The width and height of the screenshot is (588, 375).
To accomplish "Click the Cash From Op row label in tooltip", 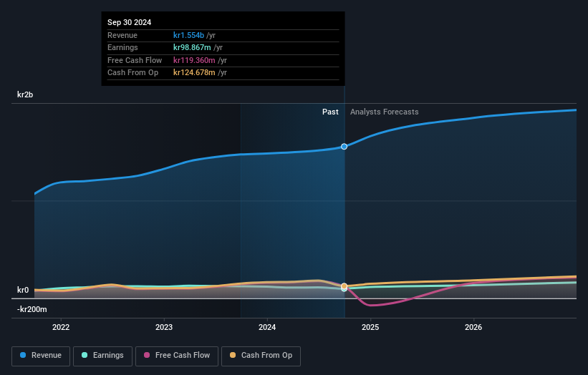I will click(132, 72).
